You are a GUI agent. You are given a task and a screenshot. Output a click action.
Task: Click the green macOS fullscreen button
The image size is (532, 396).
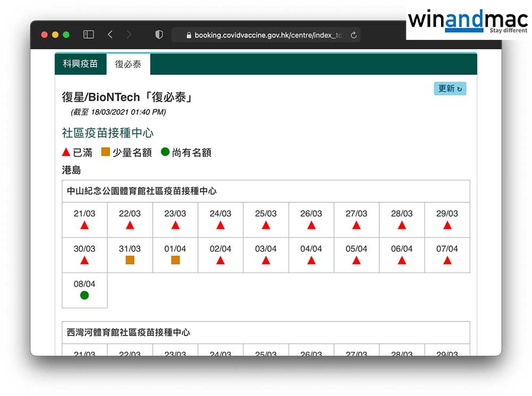point(66,35)
